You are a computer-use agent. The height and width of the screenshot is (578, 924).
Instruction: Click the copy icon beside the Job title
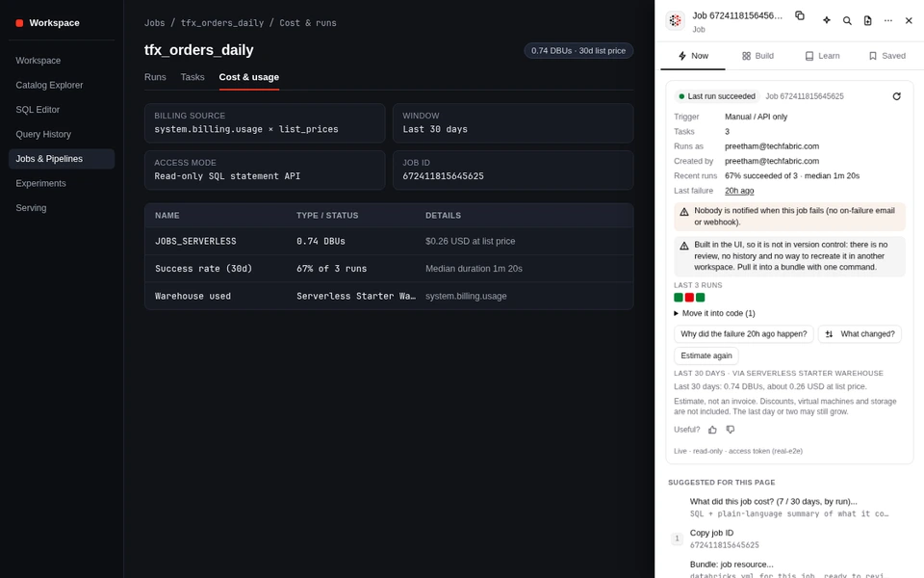coord(800,15)
